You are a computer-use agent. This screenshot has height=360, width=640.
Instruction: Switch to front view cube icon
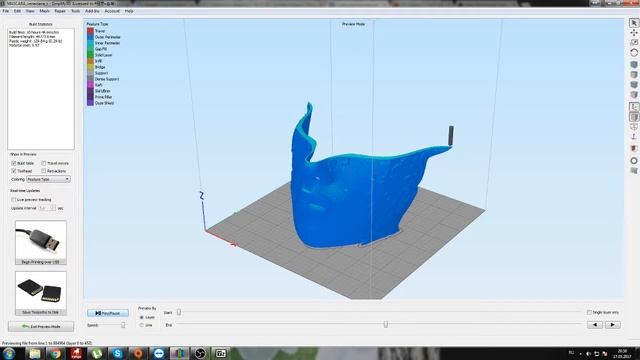point(634,85)
